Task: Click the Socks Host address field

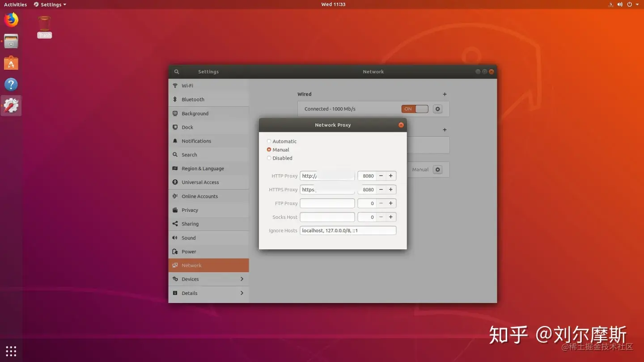Action: [x=327, y=217]
